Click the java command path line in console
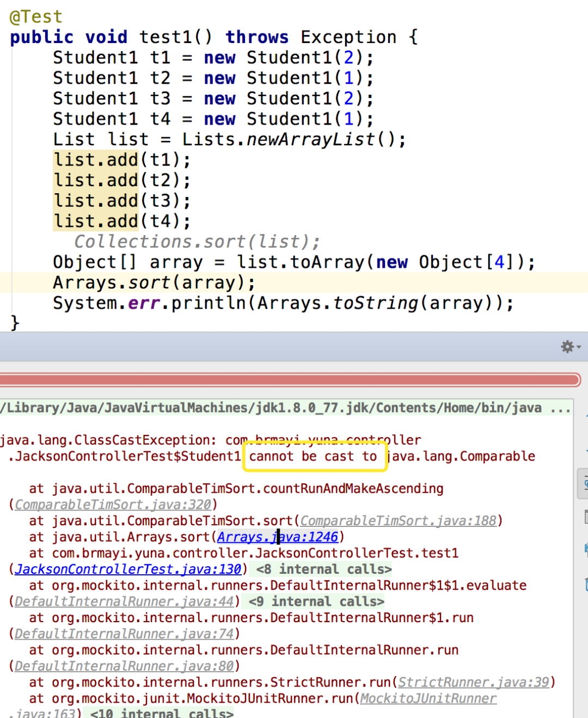 point(285,408)
